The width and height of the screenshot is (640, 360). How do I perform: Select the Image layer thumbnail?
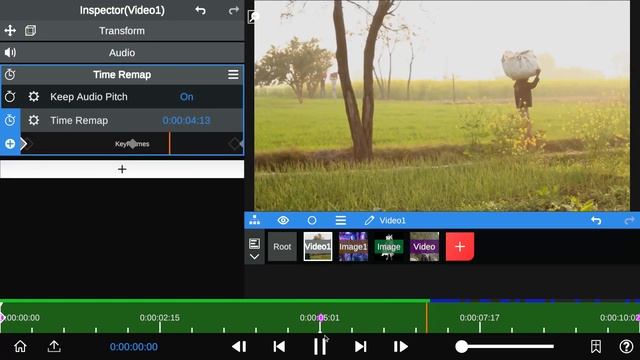(389, 247)
